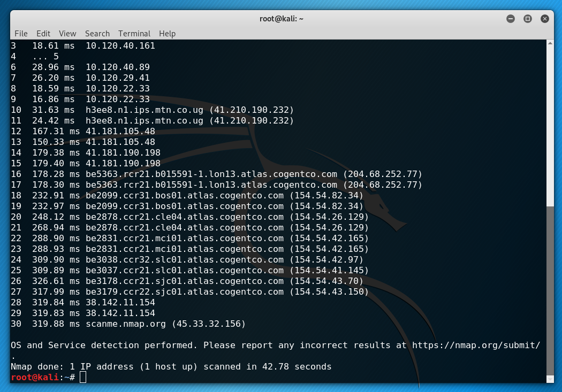Click the 'Nmap done' summary line
Screen dimensions: 562x392
tap(171, 367)
